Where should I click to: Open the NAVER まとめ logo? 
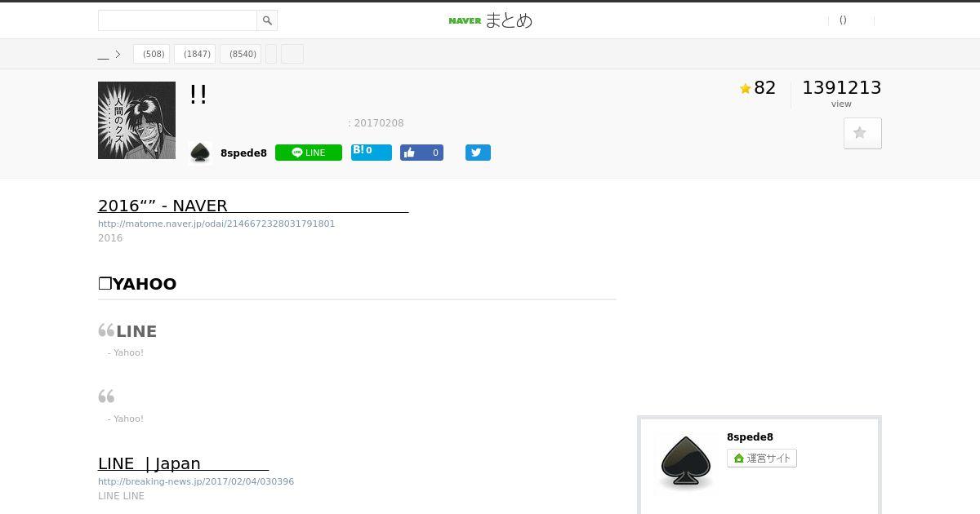(x=490, y=20)
